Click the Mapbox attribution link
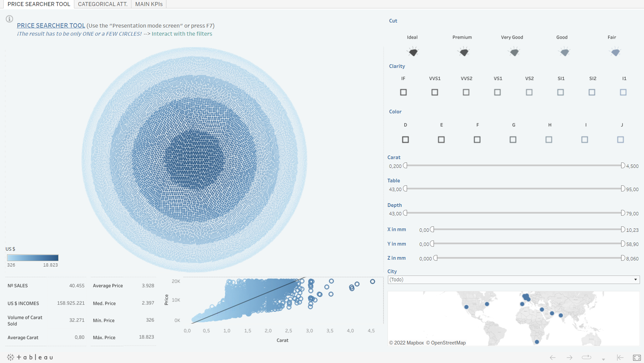The height and width of the screenshot is (363, 644). pos(406,343)
